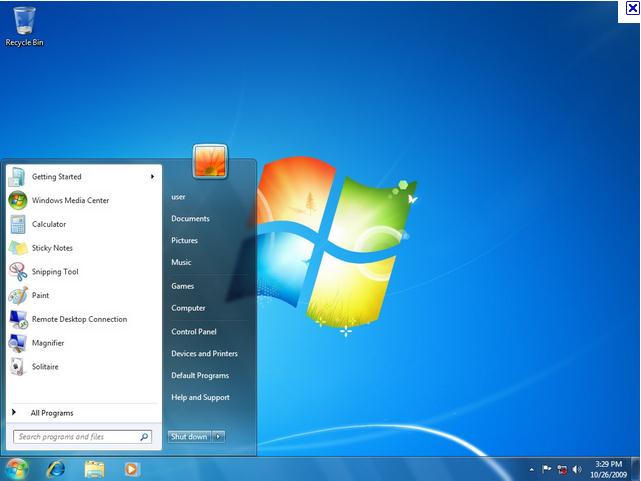Click the Shut down button

189,436
